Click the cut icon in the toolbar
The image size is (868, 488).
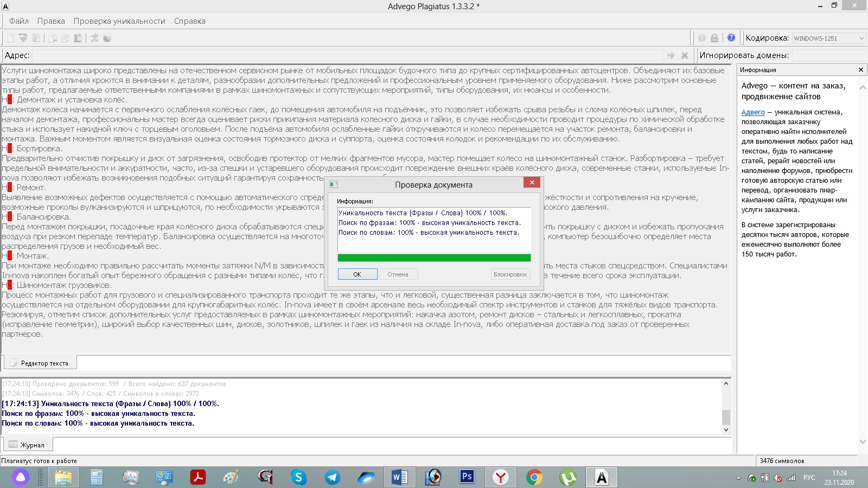tap(53, 38)
